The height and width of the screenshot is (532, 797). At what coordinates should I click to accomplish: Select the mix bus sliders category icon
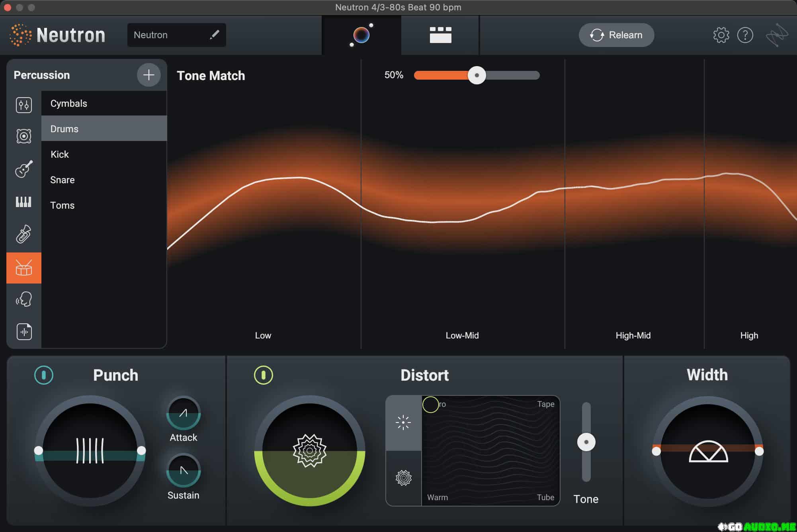click(24, 105)
